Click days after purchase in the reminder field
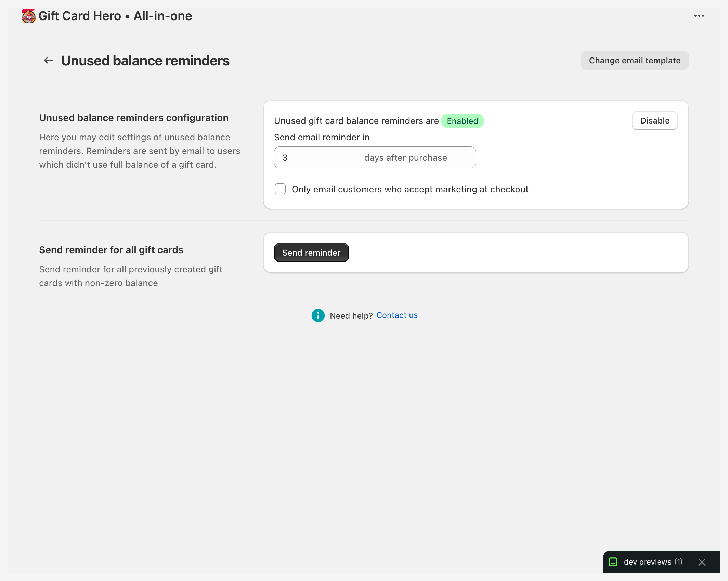The width and height of the screenshot is (728, 581). (x=405, y=157)
